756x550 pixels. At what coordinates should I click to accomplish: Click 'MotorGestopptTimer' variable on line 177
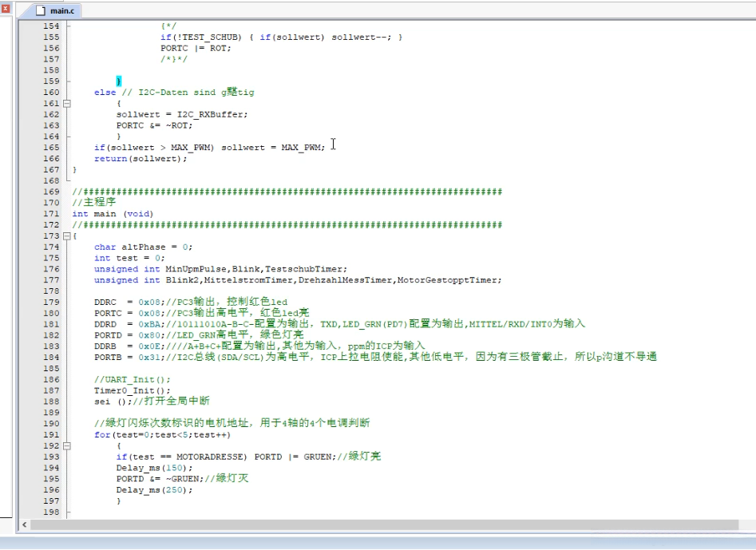[x=447, y=280]
